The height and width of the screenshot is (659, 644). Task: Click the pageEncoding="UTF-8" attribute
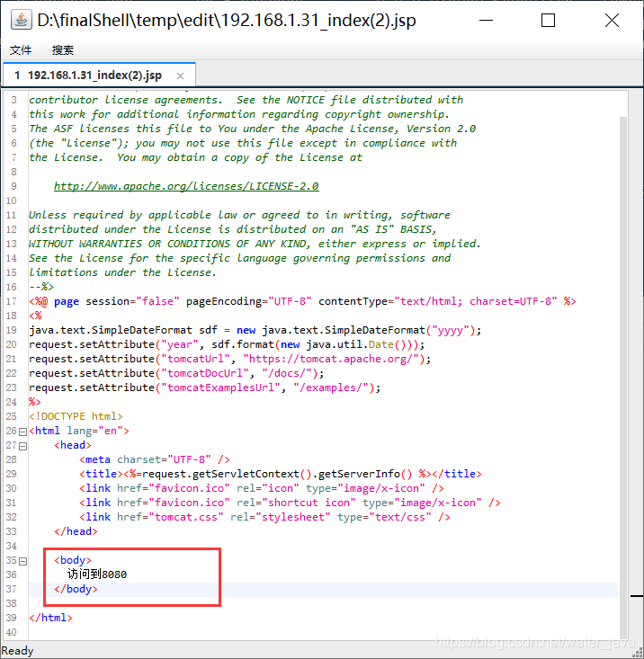click(249, 301)
